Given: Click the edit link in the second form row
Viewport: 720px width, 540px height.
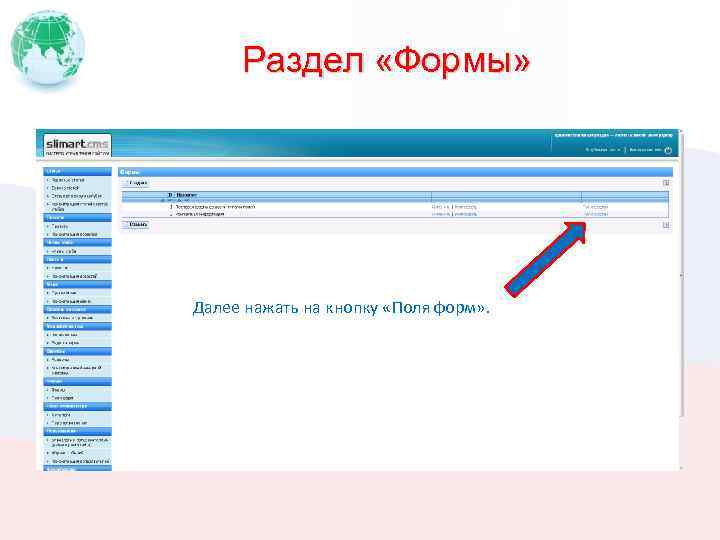Looking at the screenshot, I should tap(441, 214).
